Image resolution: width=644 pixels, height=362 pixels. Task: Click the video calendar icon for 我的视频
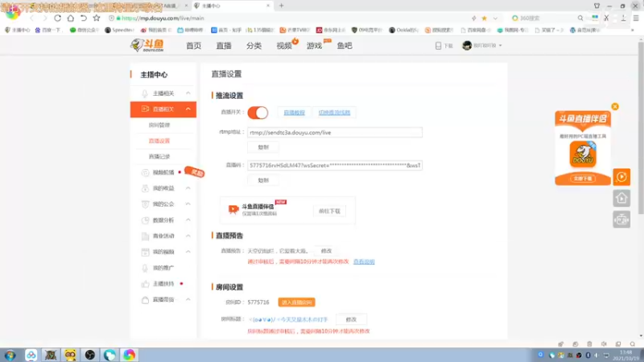pyautogui.click(x=145, y=252)
